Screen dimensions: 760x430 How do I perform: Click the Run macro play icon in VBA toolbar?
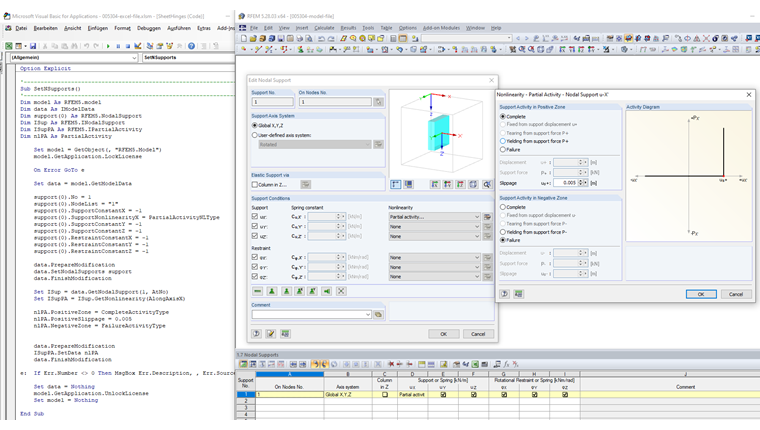[108, 46]
